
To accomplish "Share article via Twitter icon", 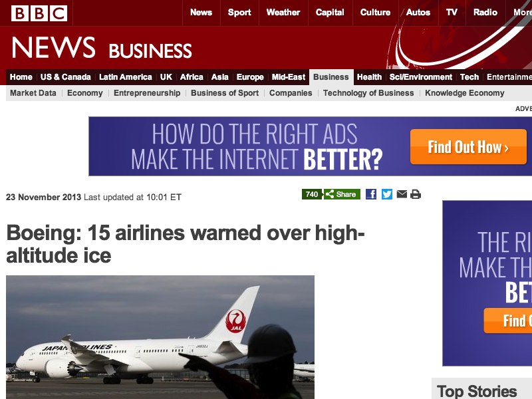I will tap(387, 194).
